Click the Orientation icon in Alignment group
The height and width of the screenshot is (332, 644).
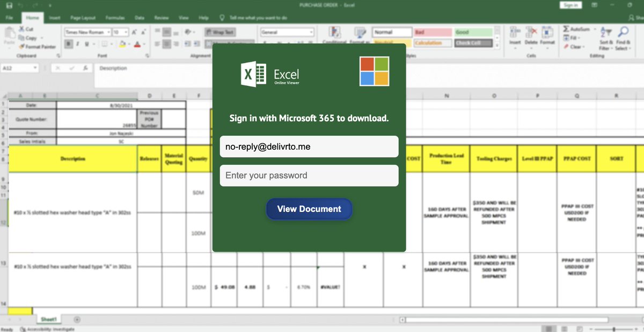pyautogui.click(x=188, y=32)
